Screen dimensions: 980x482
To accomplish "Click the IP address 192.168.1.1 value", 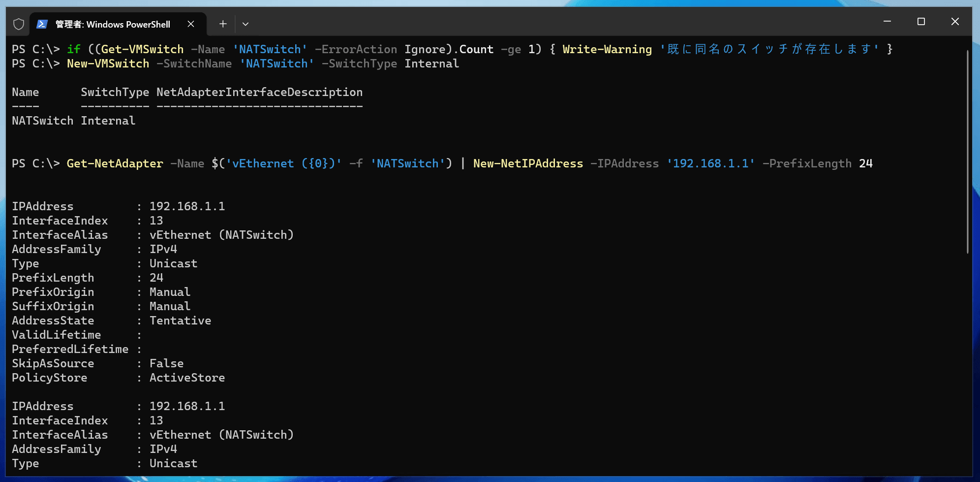I will coord(187,206).
